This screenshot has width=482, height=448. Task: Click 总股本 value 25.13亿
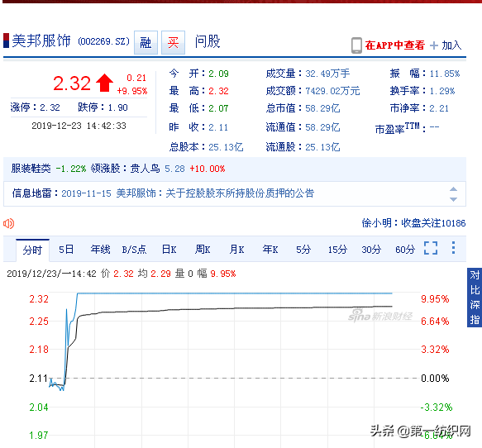[x=226, y=147]
